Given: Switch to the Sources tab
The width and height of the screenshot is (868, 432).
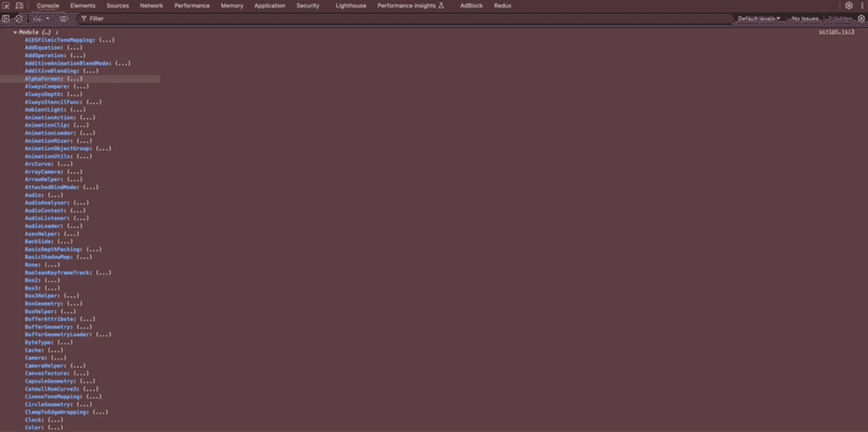Looking at the screenshot, I should 118,5.
